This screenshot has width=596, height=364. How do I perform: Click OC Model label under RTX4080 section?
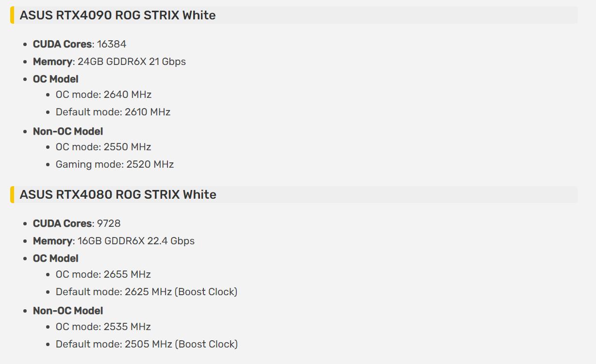point(55,258)
